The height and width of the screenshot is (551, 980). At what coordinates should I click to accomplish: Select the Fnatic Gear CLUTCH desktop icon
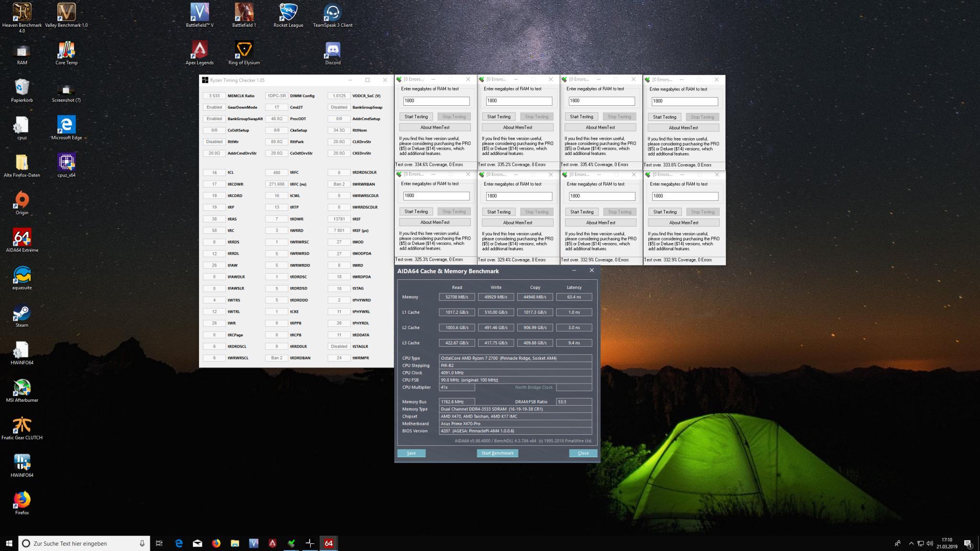[22, 428]
